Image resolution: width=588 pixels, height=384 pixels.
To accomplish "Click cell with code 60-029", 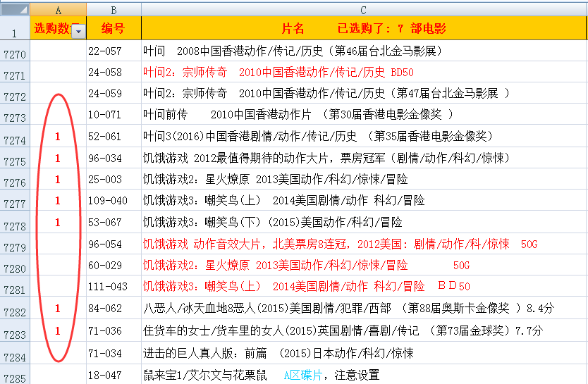I will click(x=114, y=265).
